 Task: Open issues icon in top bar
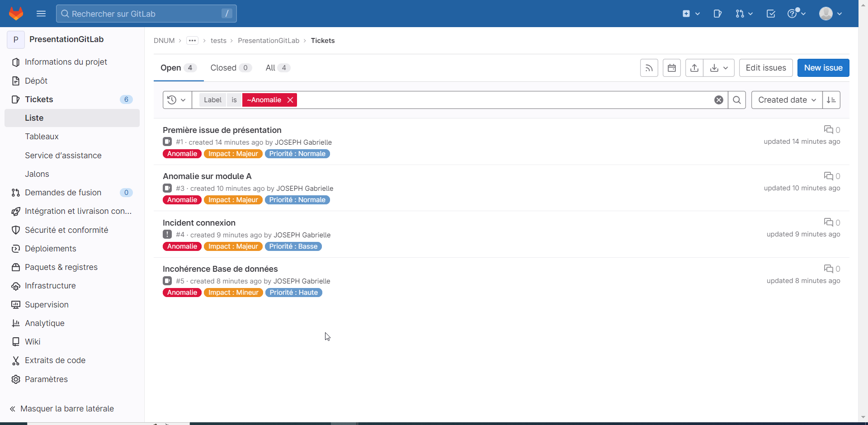point(717,14)
